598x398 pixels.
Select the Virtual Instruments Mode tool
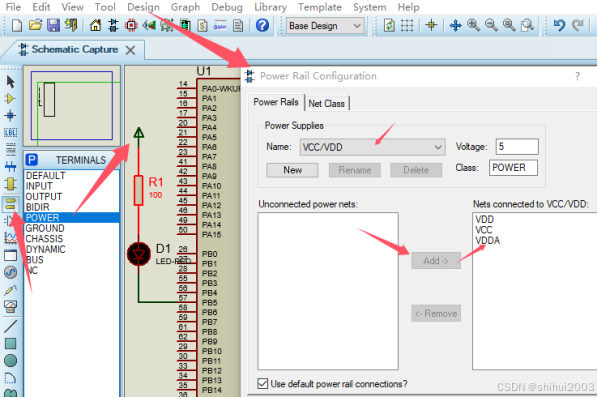tap(10, 307)
